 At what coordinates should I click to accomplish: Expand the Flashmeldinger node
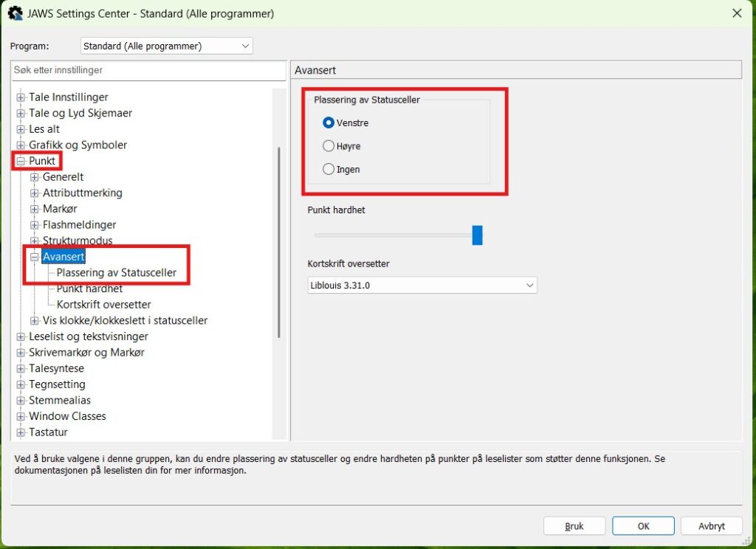(x=34, y=224)
